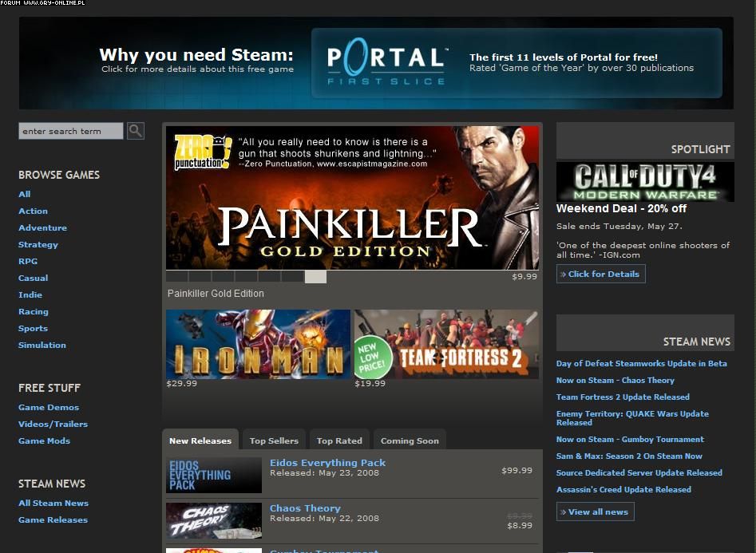Image resolution: width=756 pixels, height=553 pixels.
Task: Click the Chaos Theory thumbnail image
Action: pos(214,520)
